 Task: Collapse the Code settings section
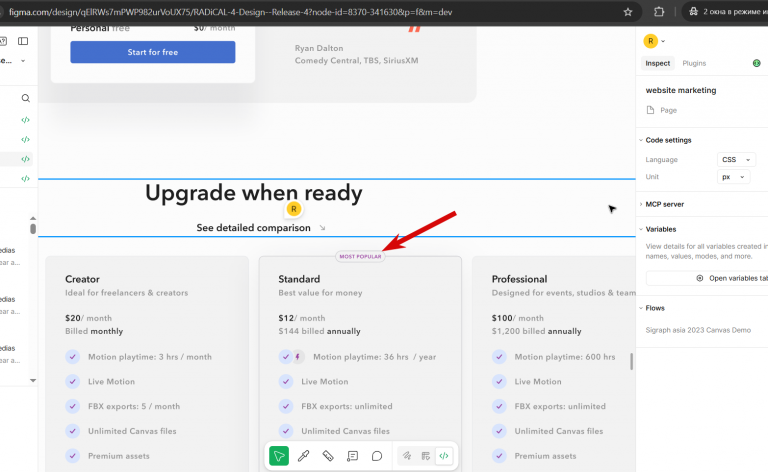[641, 140]
